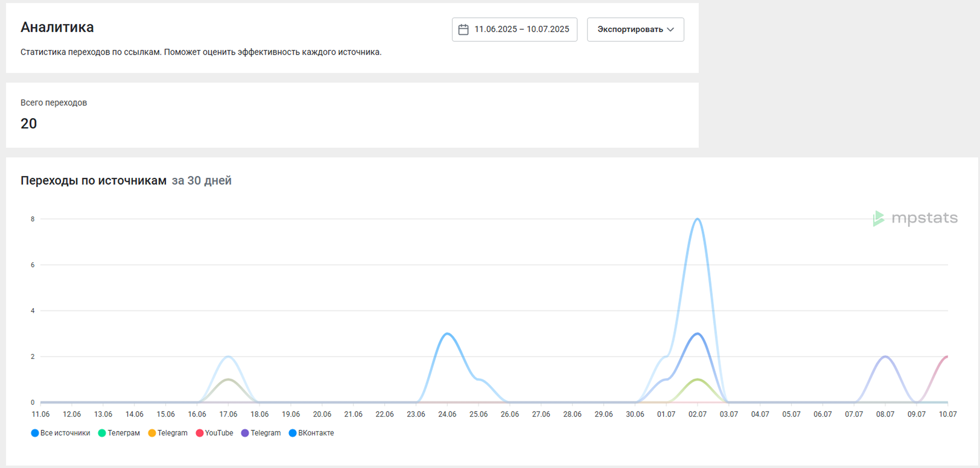Click the 17.06 peak on the chart
This screenshot has width=980, height=468.
point(228,357)
